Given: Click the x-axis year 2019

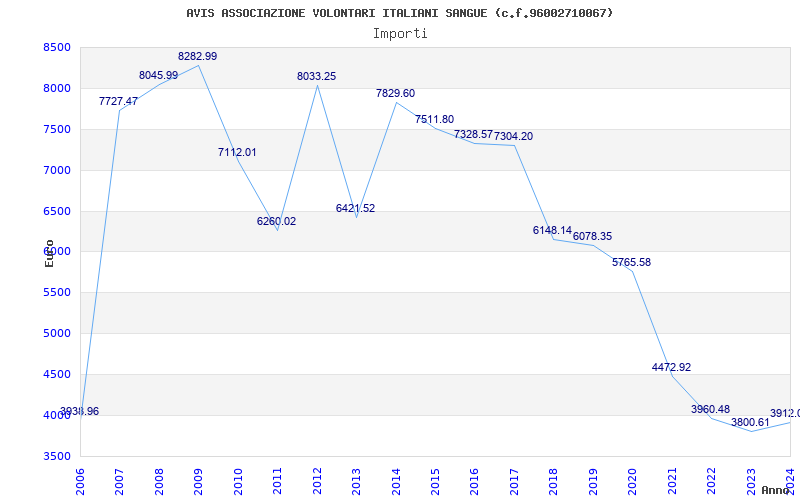Looking at the screenshot, I should tap(593, 482).
